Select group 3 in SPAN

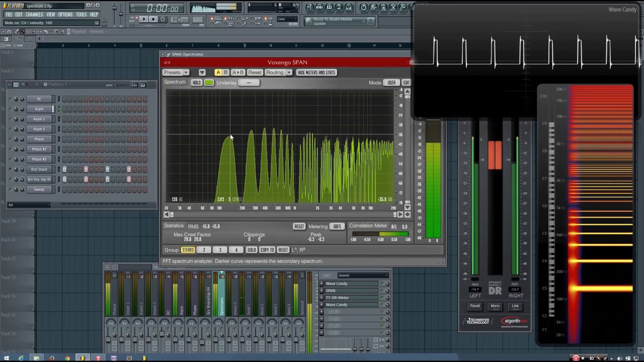(x=220, y=250)
